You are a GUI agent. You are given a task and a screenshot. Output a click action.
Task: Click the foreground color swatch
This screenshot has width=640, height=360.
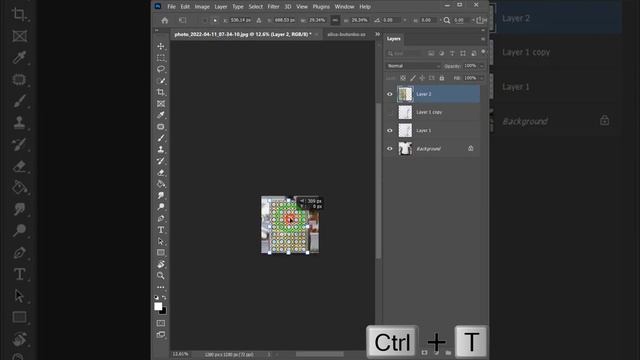pyautogui.click(x=158, y=306)
